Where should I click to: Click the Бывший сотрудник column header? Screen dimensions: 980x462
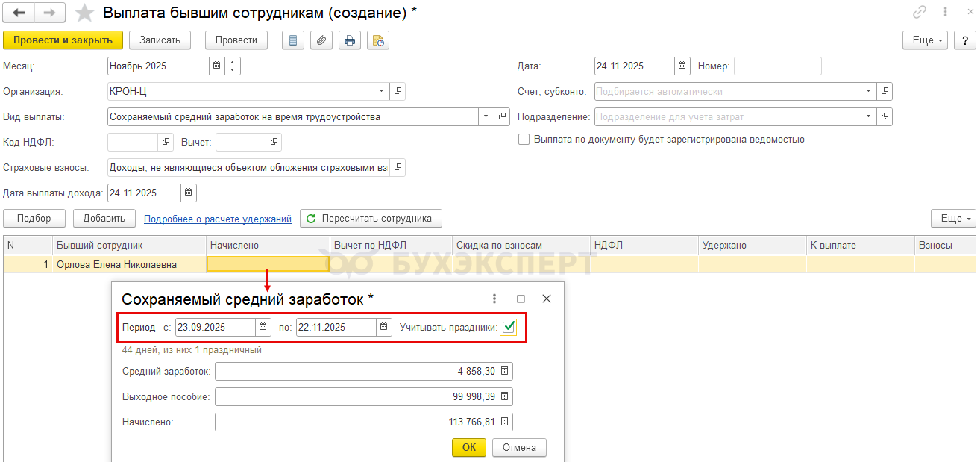click(129, 245)
